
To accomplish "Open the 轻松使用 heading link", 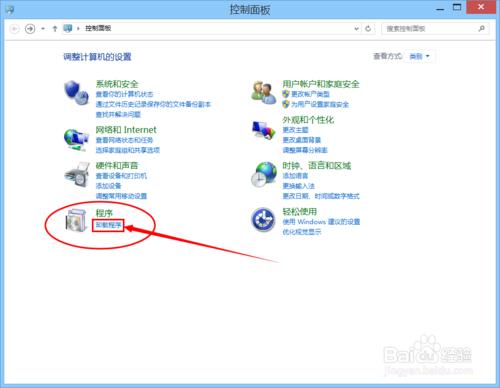I will (x=300, y=211).
